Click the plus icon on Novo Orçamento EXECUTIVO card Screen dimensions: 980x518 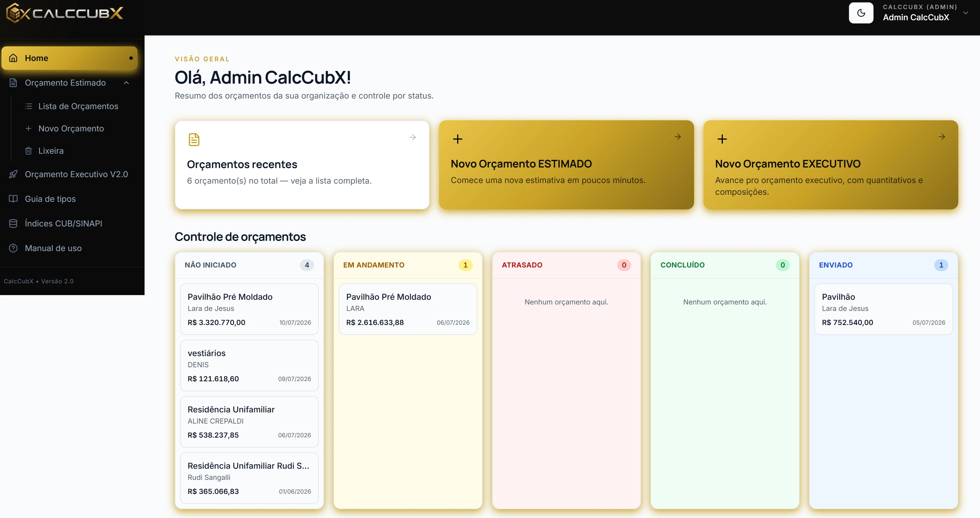point(722,139)
